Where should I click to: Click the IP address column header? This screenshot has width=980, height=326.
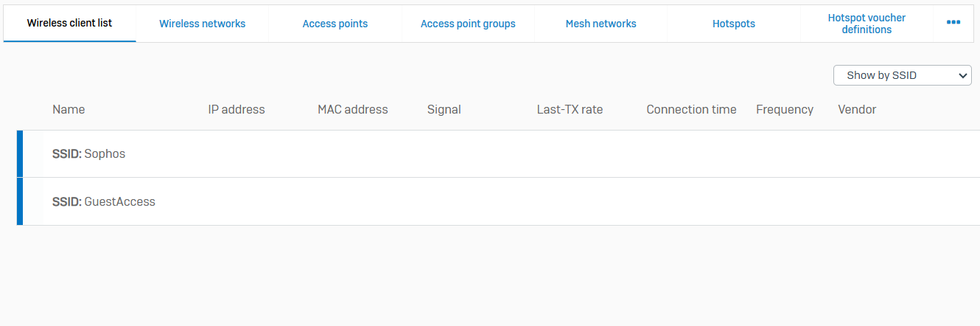coord(236,109)
